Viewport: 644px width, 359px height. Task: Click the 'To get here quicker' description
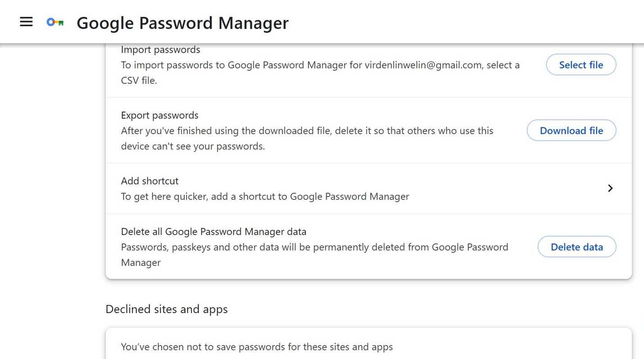click(265, 197)
